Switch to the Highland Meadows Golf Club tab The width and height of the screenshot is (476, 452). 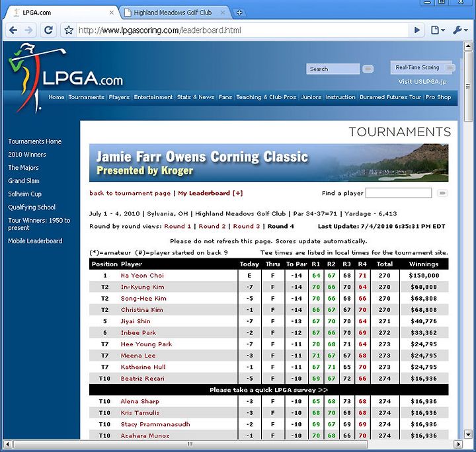pos(173,13)
